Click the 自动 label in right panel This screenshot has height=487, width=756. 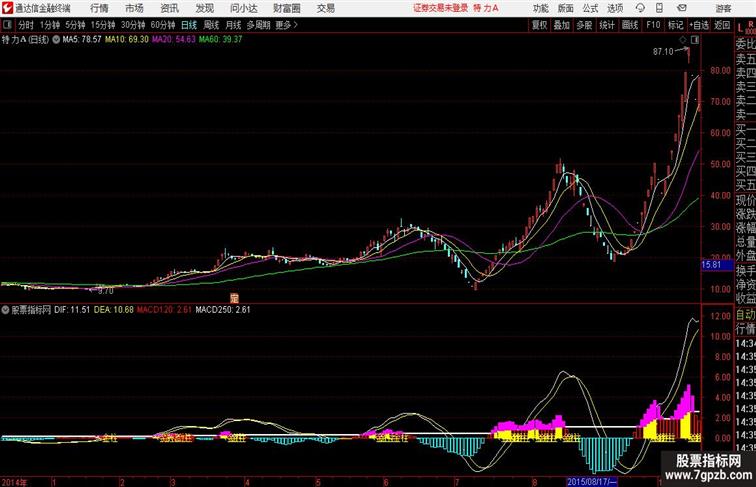pos(745,315)
